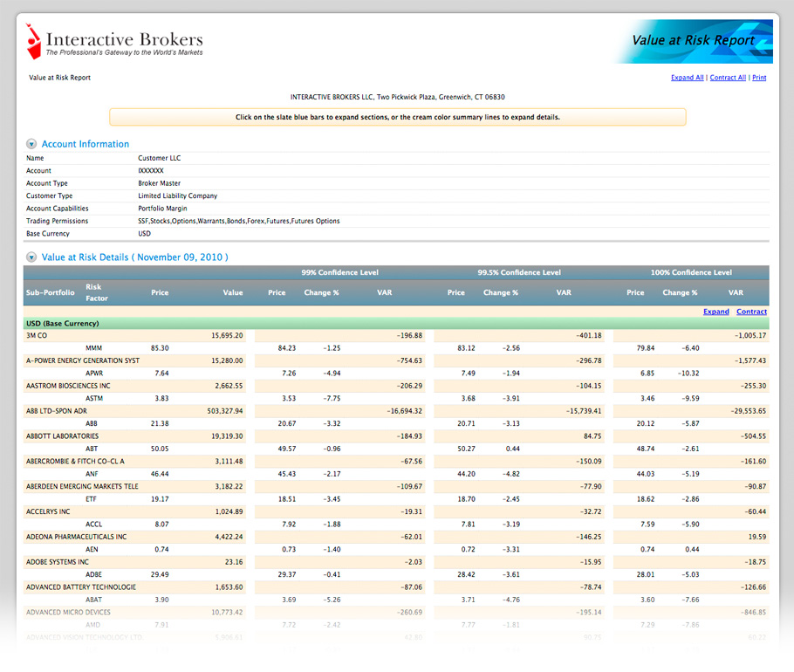Select the 99% Confidence Level header
Screen dimensions: 794x672
click(339, 272)
